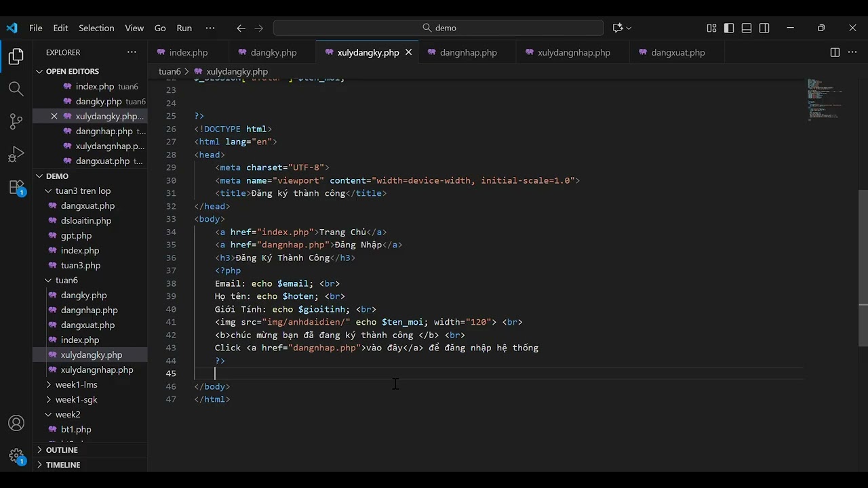Open the Run and Debug view icon
This screenshot has height=488, width=868.
(x=16, y=155)
